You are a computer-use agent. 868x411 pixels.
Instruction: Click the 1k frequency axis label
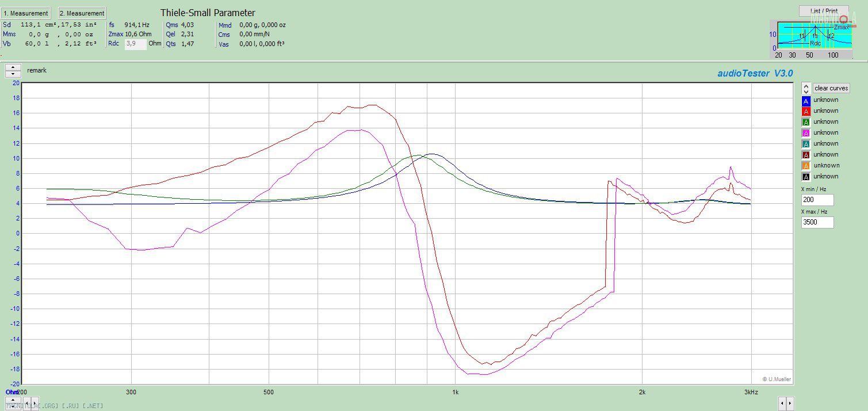pyautogui.click(x=455, y=392)
